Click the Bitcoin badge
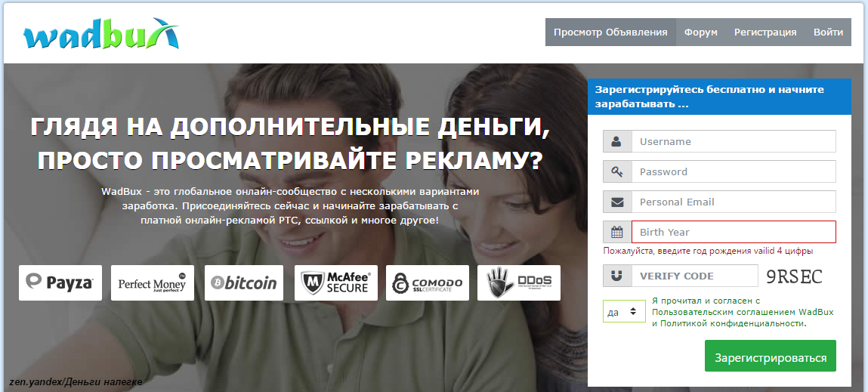Screen dimensions: 868x392 coord(243,282)
